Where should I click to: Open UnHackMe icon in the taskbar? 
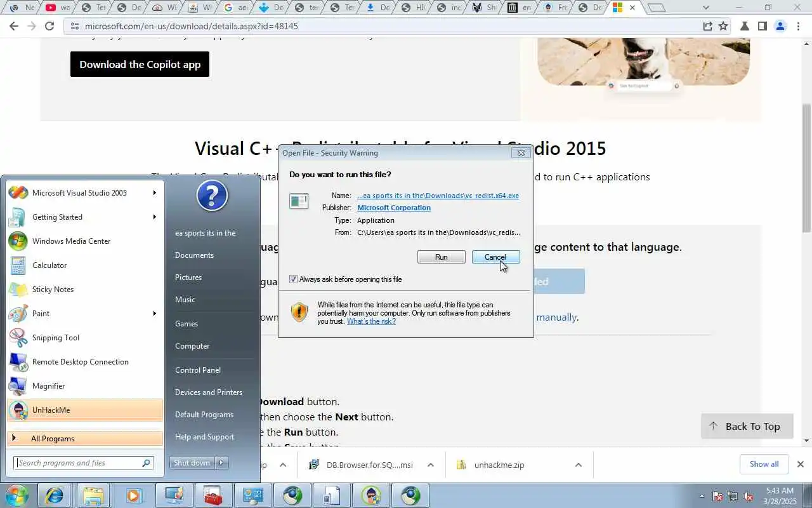pyautogui.click(x=371, y=495)
